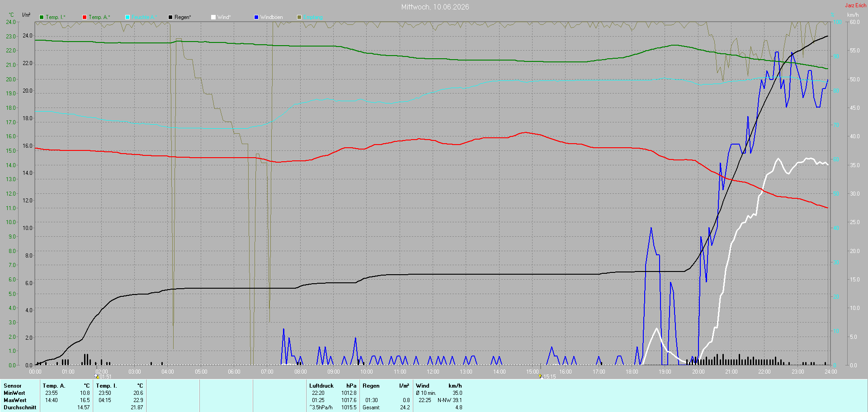Select the 'Windböen' legend label

272,17
